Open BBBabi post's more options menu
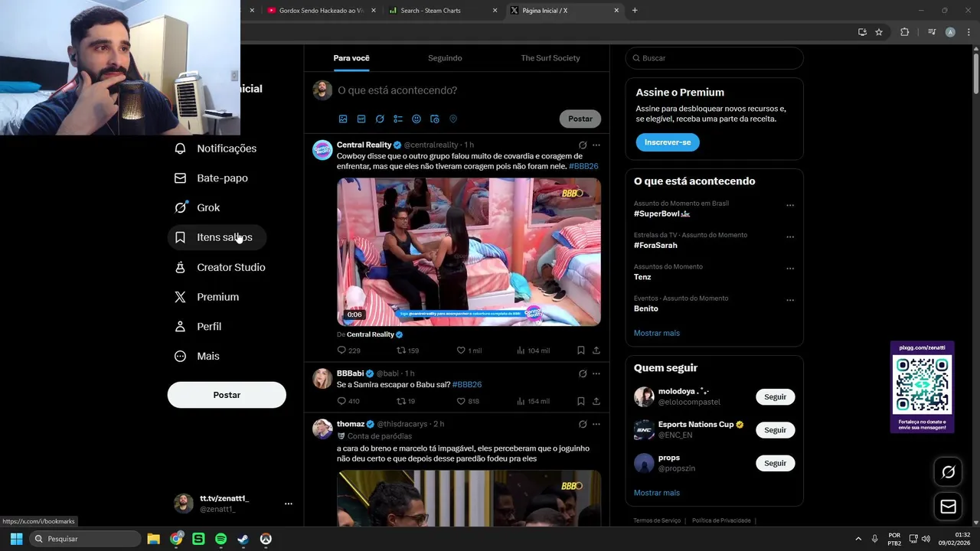The image size is (980, 551). 596,373
